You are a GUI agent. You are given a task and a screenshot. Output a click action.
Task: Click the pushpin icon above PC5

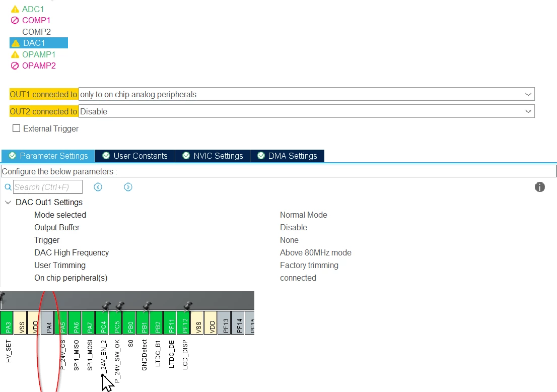(120, 306)
